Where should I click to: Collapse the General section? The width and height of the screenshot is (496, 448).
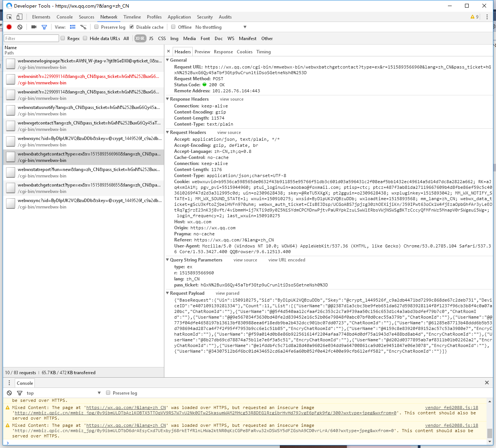[x=168, y=60]
